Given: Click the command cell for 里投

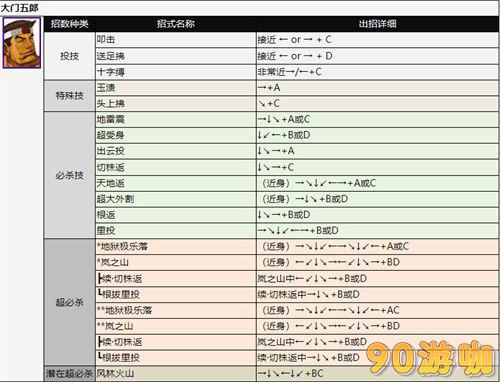Looking at the screenshot, I should pos(377,230).
